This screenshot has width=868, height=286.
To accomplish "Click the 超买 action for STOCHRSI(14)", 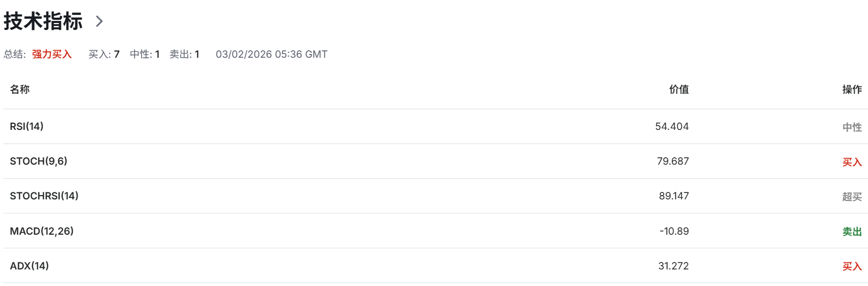I will click(852, 197).
